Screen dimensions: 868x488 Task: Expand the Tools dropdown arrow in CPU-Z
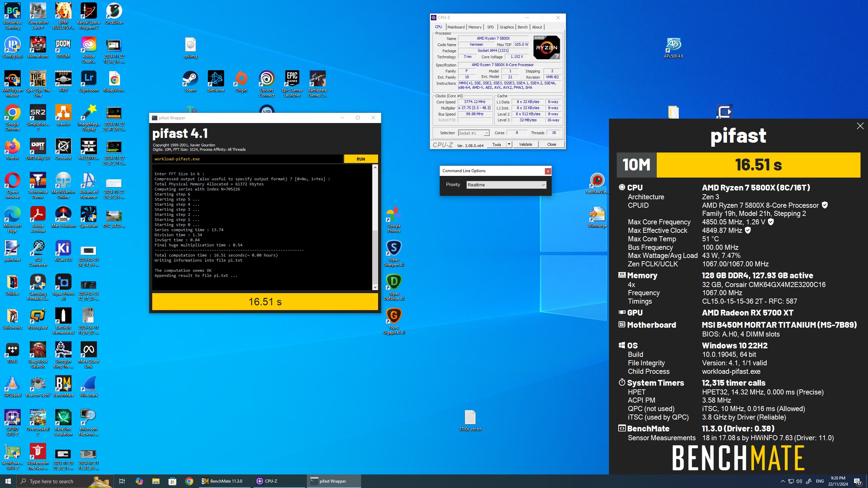(x=509, y=144)
